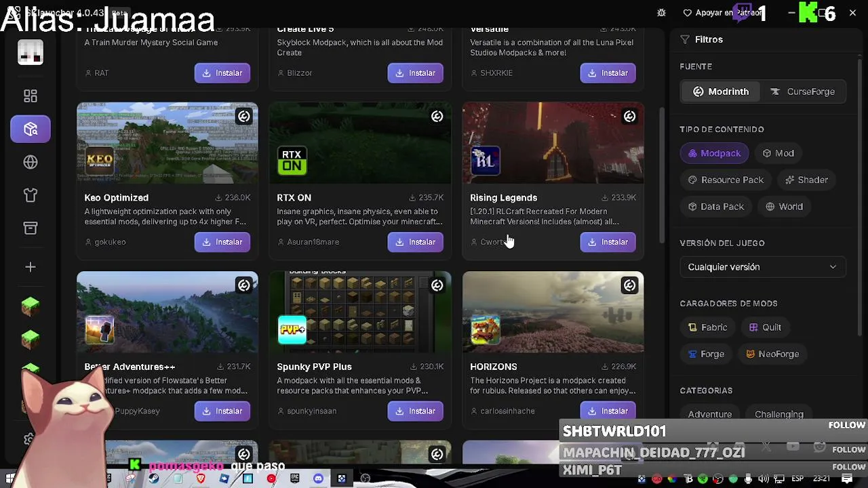Click the HORIZONS pack logo

coord(485,330)
